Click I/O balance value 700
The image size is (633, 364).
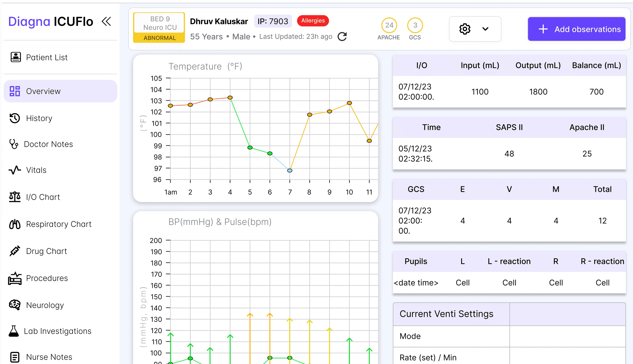pos(597,92)
